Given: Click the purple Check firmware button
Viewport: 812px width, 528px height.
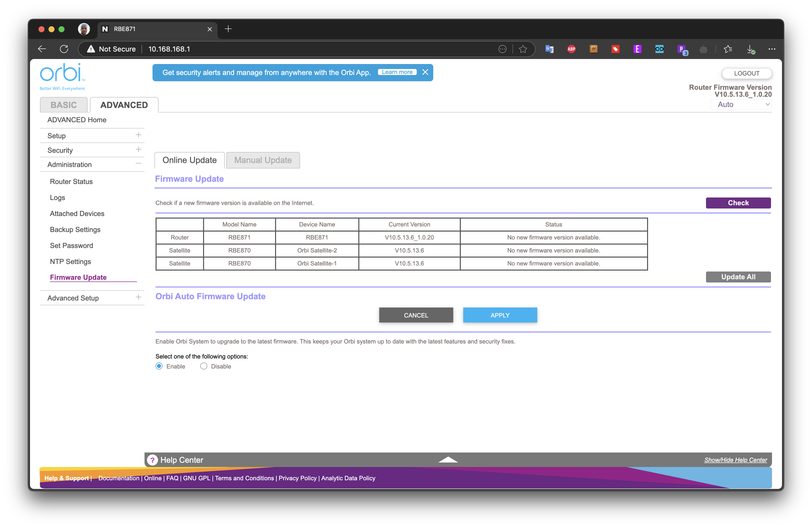Looking at the screenshot, I should tap(738, 202).
